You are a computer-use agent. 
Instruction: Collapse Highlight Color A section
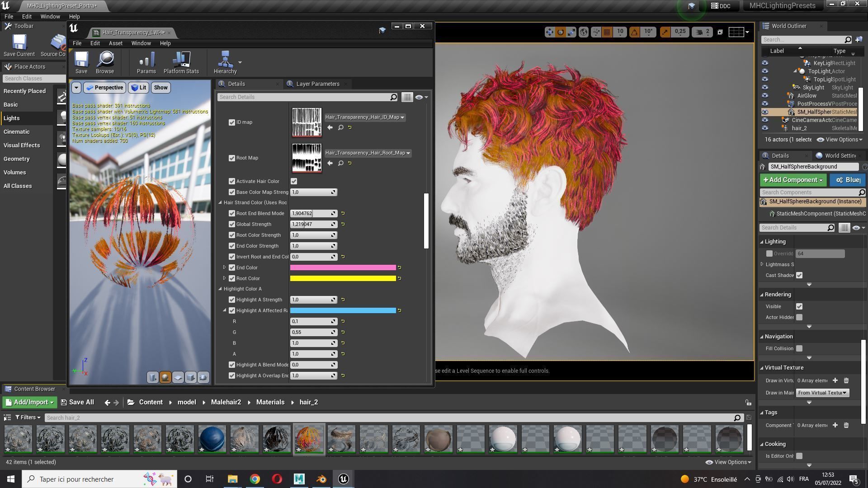[x=221, y=289]
